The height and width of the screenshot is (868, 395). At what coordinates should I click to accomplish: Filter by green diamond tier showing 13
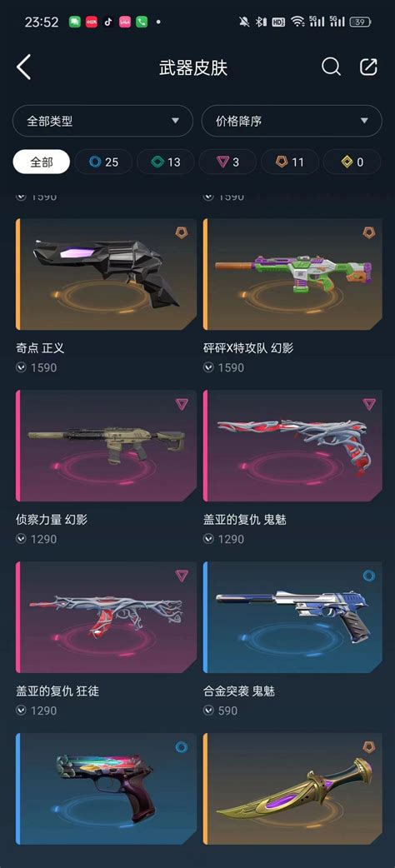166,162
